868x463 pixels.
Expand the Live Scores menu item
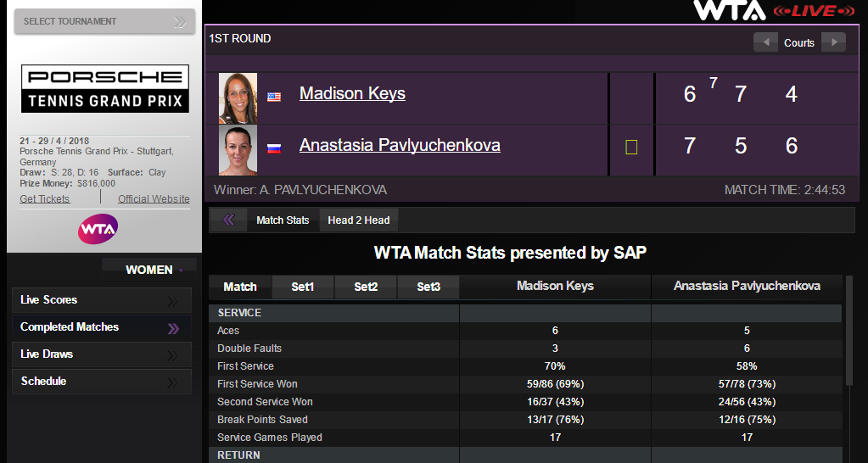pyautogui.click(x=101, y=300)
